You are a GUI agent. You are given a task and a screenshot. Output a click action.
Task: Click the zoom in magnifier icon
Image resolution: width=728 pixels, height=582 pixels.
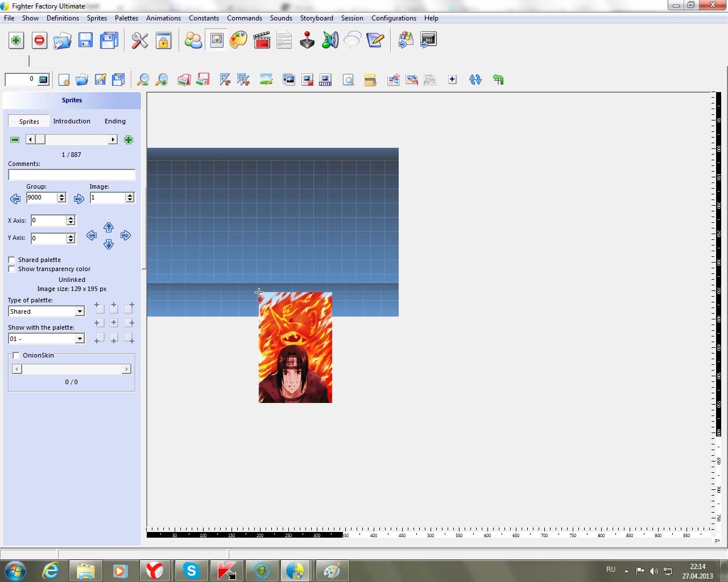[162, 80]
